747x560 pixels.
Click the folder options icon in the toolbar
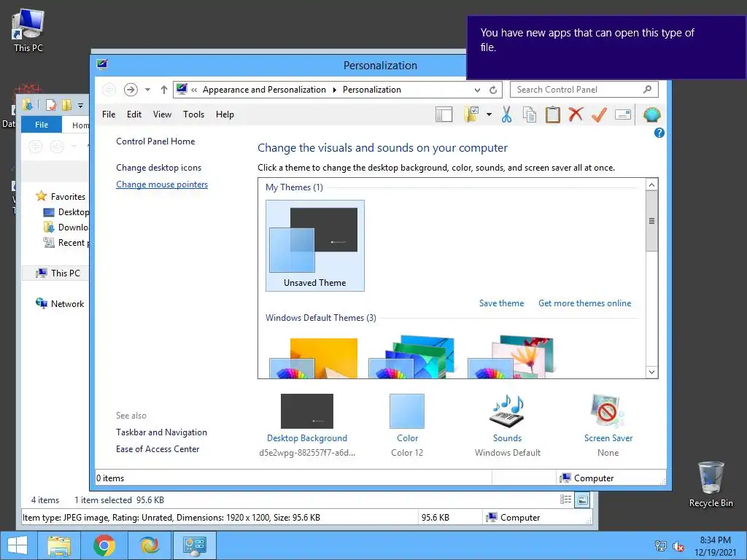tap(471, 114)
